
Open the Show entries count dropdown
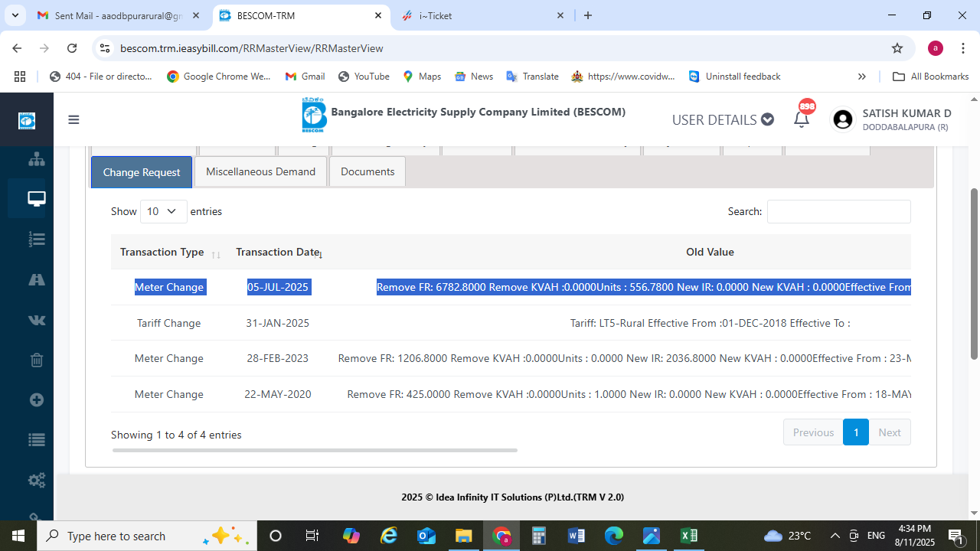pyautogui.click(x=164, y=211)
